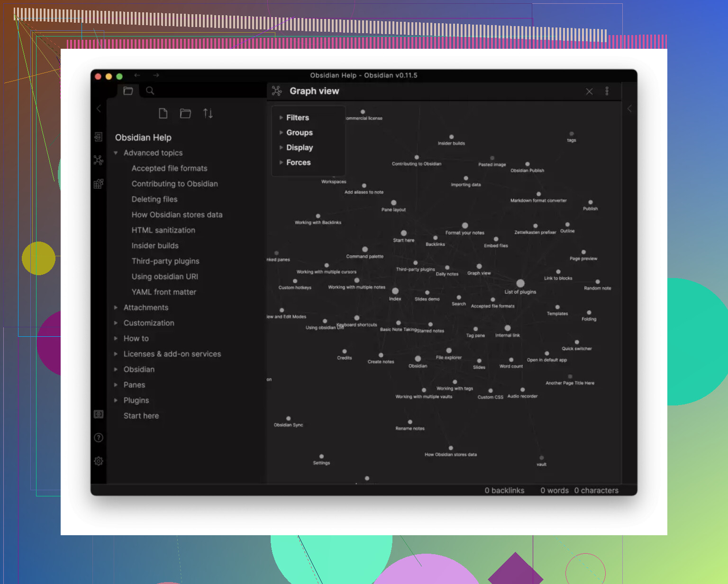Open Insider builds note in sidebar
Viewport: 728px width, 584px height.
[x=155, y=246]
